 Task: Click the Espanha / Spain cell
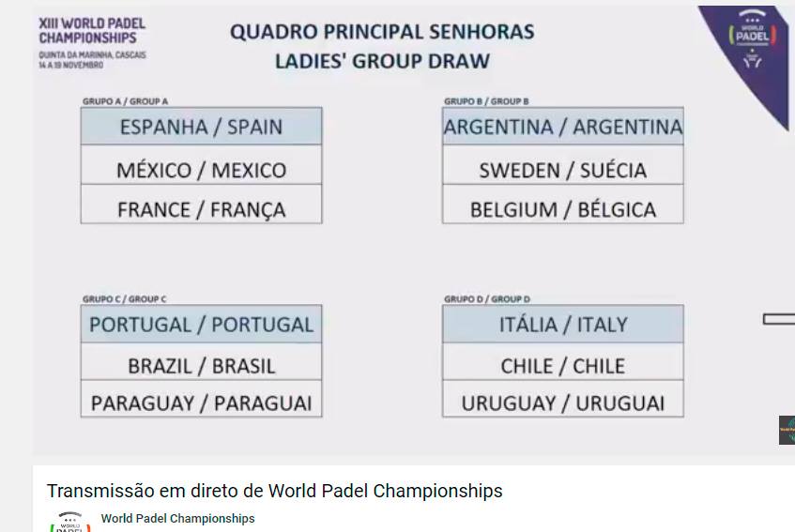[201, 126]
